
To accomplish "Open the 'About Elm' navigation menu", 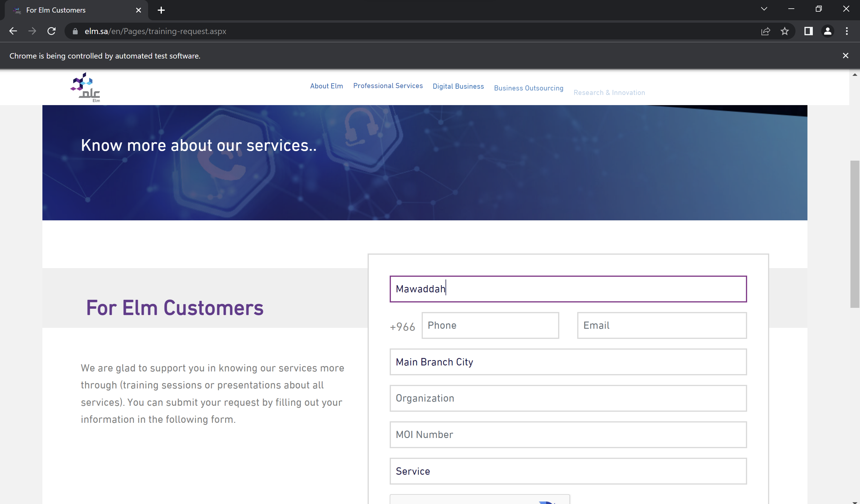I will [x=326, y=86].
